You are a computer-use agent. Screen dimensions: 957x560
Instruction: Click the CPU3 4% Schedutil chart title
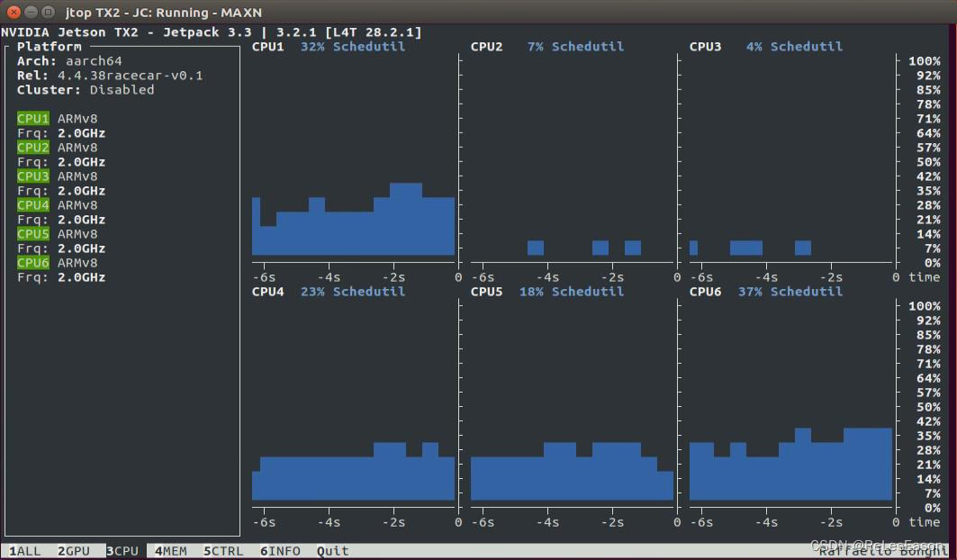766,47
